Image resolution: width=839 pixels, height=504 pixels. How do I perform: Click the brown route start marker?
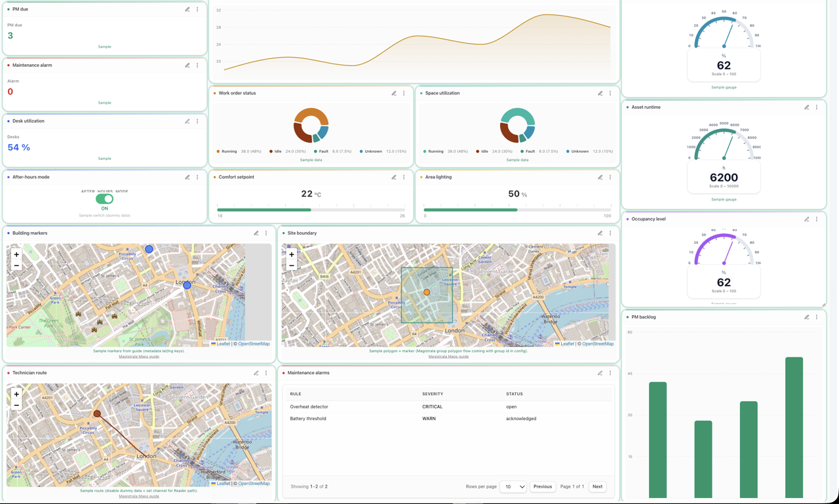(97, 414)
